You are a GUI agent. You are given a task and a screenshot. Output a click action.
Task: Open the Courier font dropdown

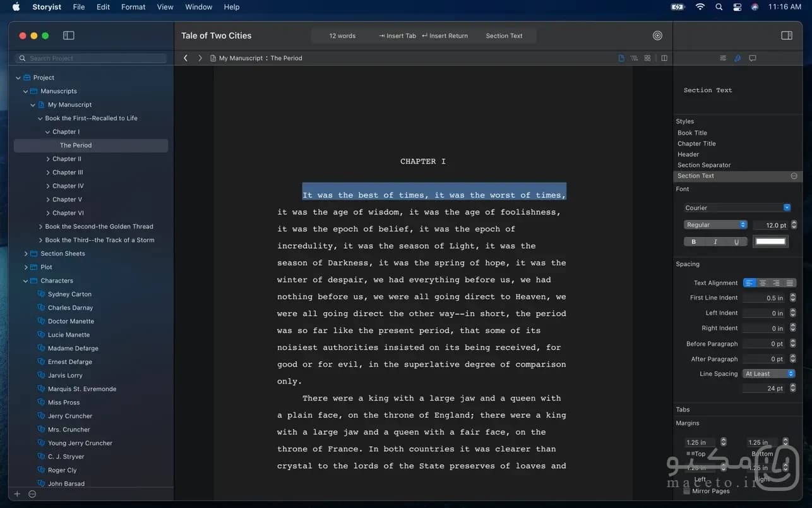tap(737, 208)
